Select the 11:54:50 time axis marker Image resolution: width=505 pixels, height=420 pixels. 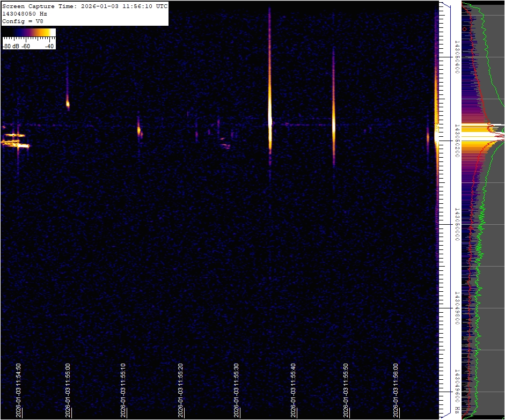[x=18, y=390]
